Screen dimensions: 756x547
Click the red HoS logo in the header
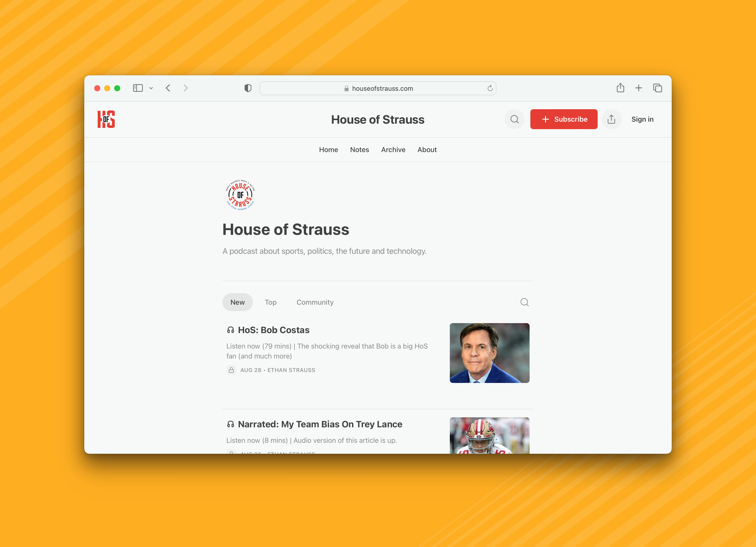tap(106, 119)
